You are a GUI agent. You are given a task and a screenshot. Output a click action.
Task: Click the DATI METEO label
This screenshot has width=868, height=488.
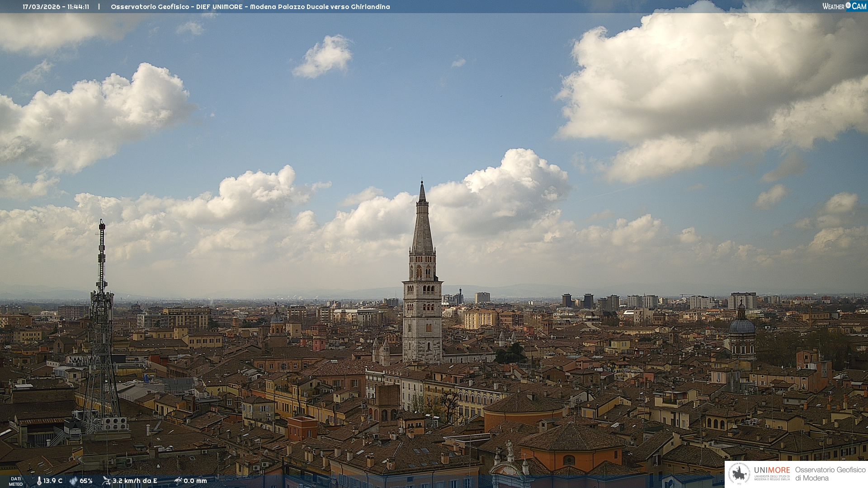[x=16, y=481]
